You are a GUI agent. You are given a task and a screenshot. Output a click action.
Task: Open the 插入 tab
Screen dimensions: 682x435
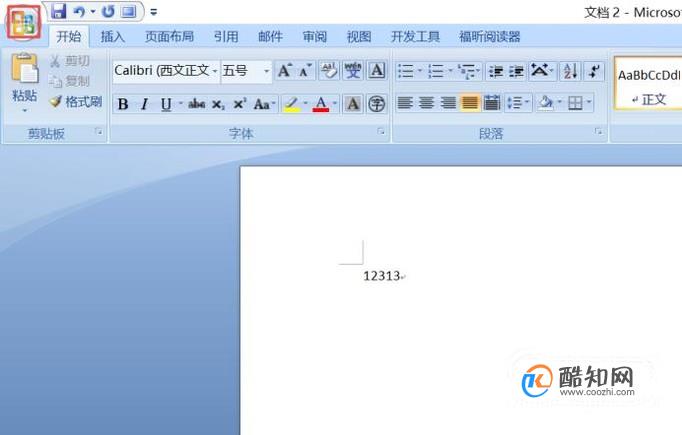click(x=113, y=37)
